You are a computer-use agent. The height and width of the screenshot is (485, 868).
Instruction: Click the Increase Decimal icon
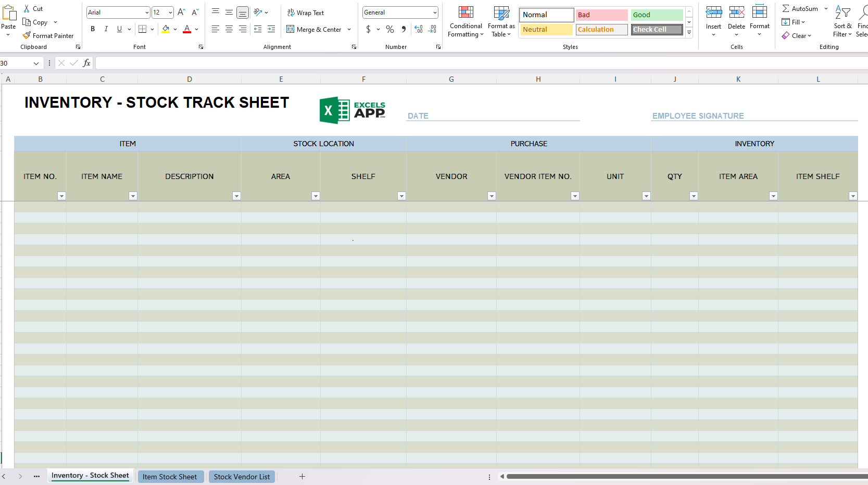tap(419, 30)
